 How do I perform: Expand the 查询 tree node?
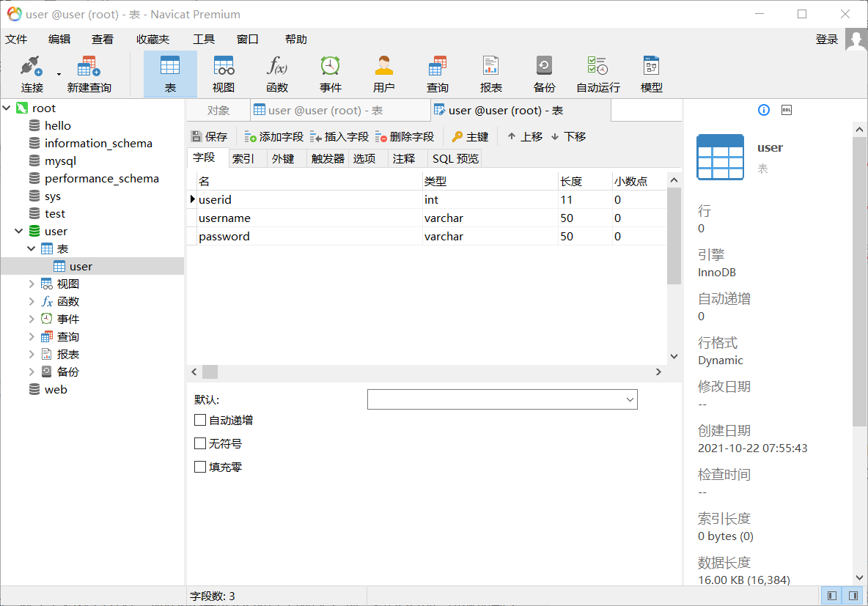click(32, 336)
